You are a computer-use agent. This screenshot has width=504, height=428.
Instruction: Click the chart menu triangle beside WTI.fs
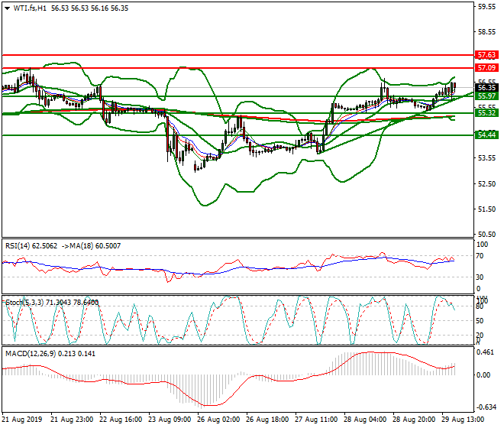tap(7, 8)
